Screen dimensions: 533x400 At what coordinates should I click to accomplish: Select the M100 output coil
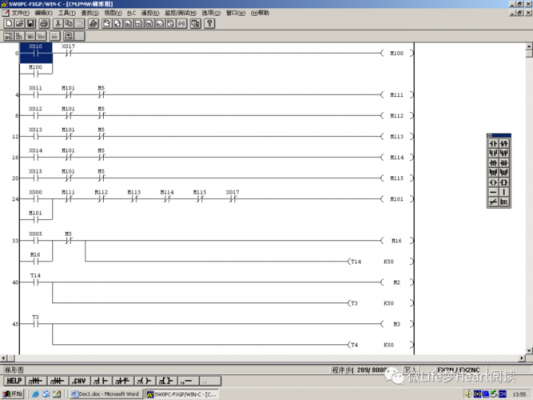point(397,53)
